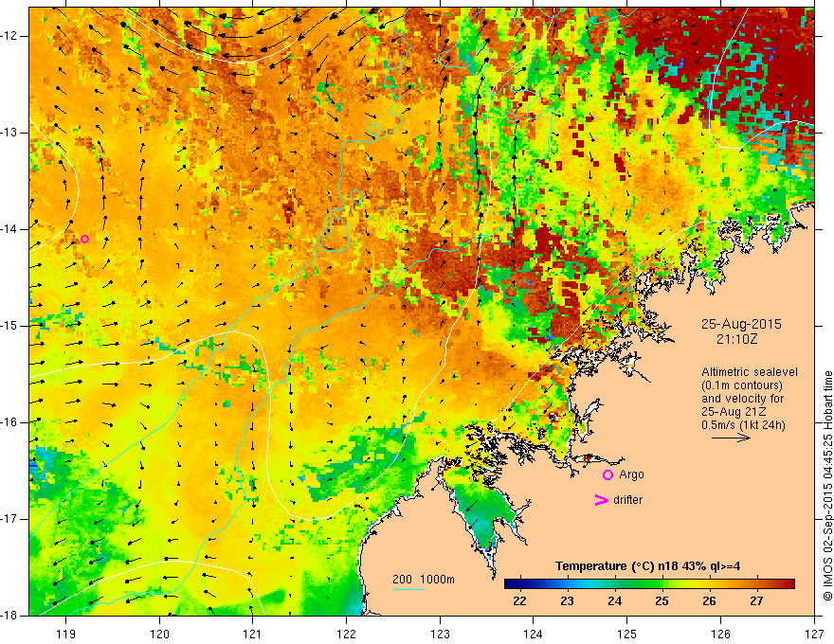834x644 pixels.
Task: Click the Argo circle symbol in the legend
Action: click(x=607, y=474)
